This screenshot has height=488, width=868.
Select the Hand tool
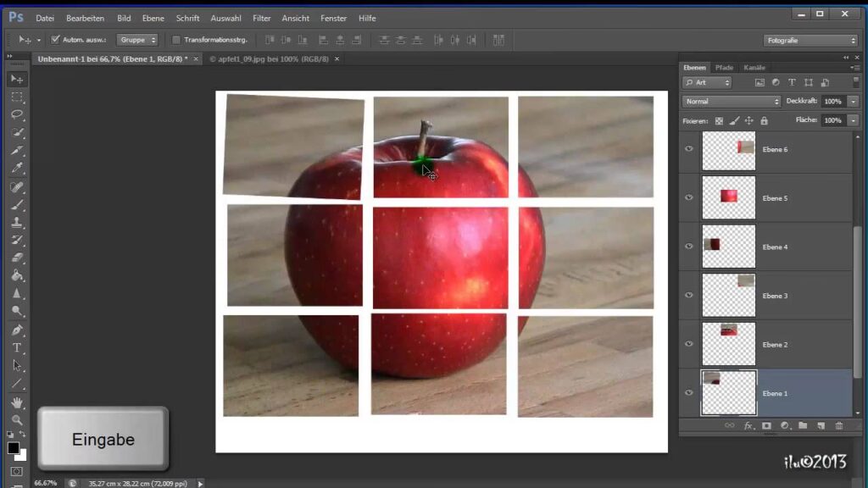(x=17, y=402)
